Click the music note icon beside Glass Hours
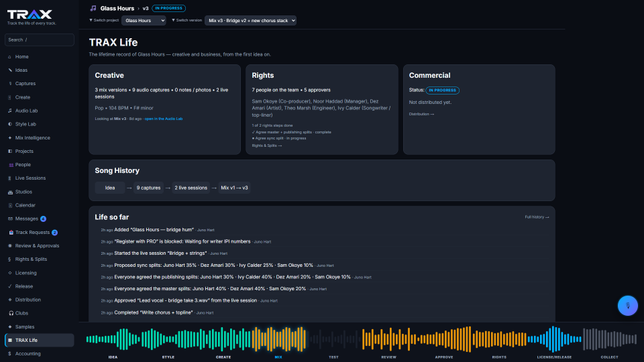The height and width of the screenshot is (362, 644). (x=93, y=8)
